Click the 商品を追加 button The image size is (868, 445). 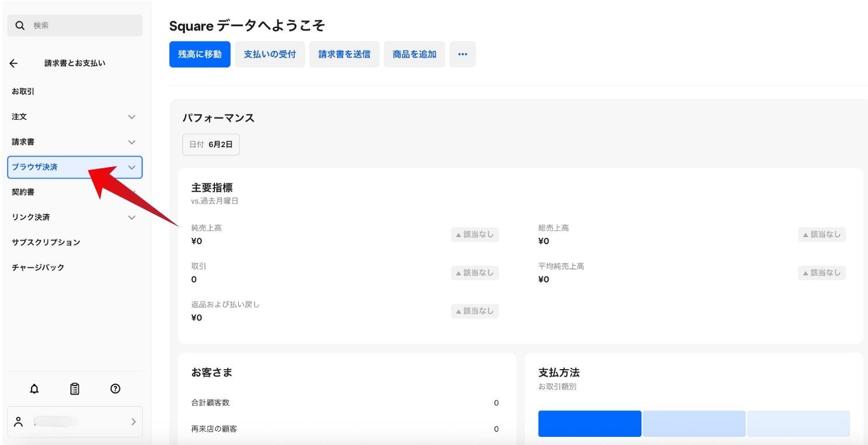click(415, 54)
